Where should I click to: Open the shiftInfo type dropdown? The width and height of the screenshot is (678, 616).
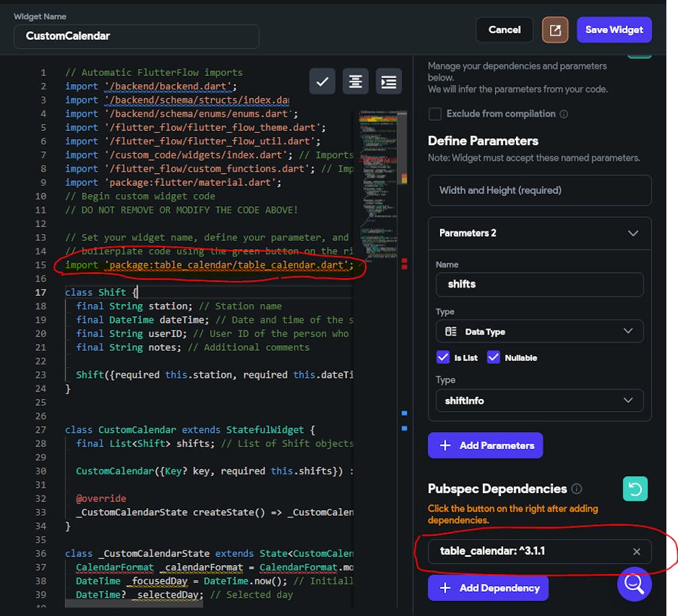539,400
